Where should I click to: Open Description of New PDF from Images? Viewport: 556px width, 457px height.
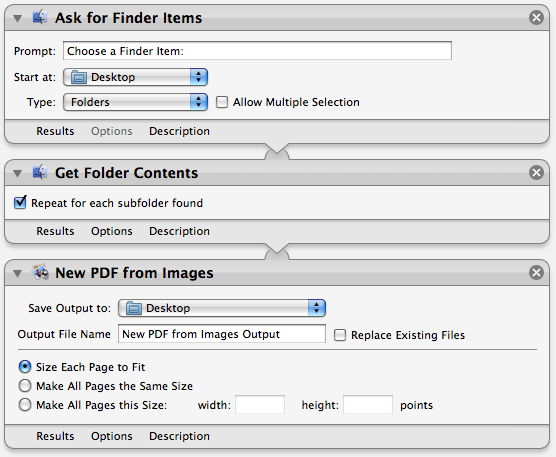point(179,436)
